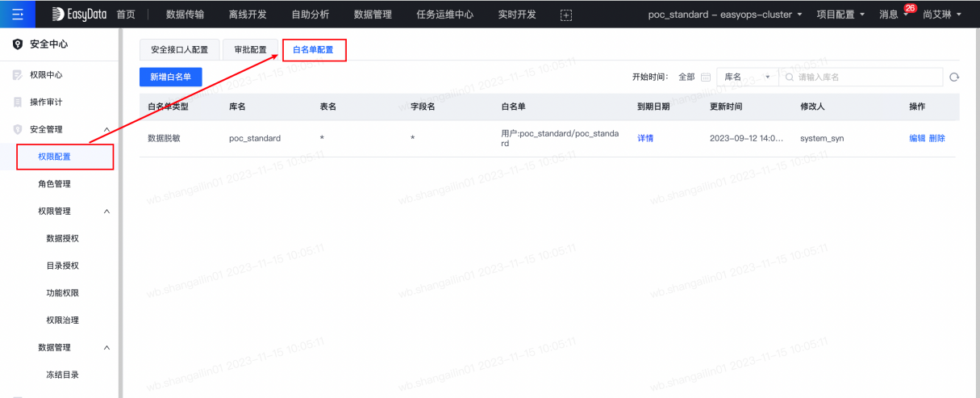Click 删除 for the poc_standard row
980x398 pixels.
(x=936, y=138)
